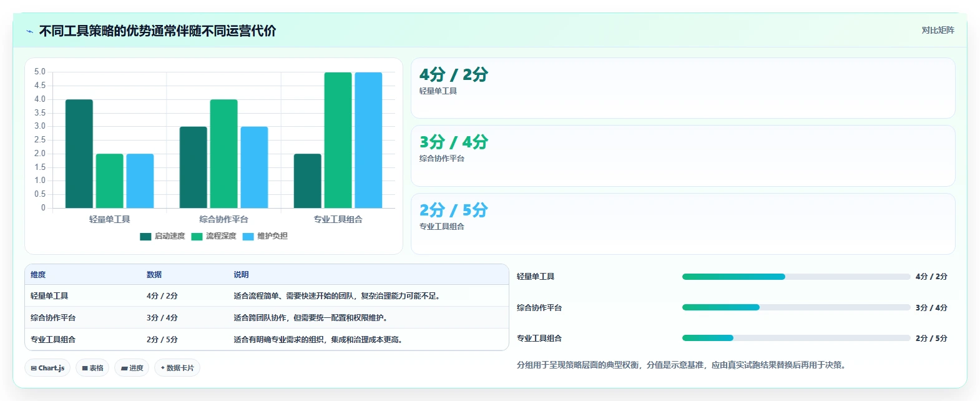Click the main heading 不同工具策略的优势

tap(157, 31)
